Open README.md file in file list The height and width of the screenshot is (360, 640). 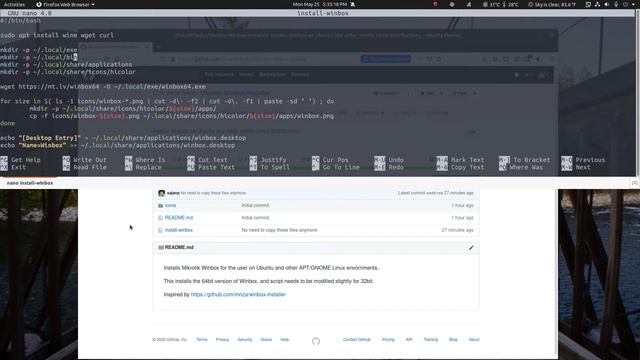point(179,218)
